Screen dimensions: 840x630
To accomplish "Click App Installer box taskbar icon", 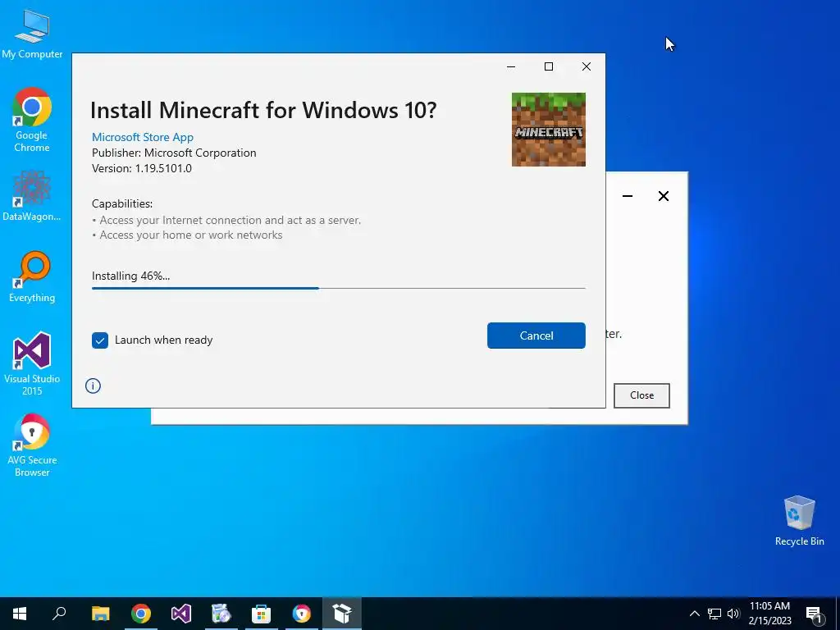I will [x=342, y=614].
